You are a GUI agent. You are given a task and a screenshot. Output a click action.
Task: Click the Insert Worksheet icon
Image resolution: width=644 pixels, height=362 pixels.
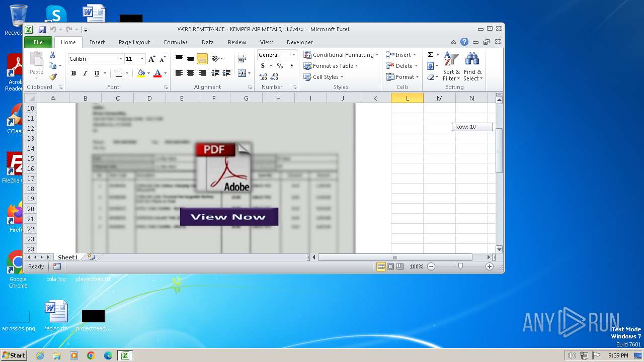point(91,257)
